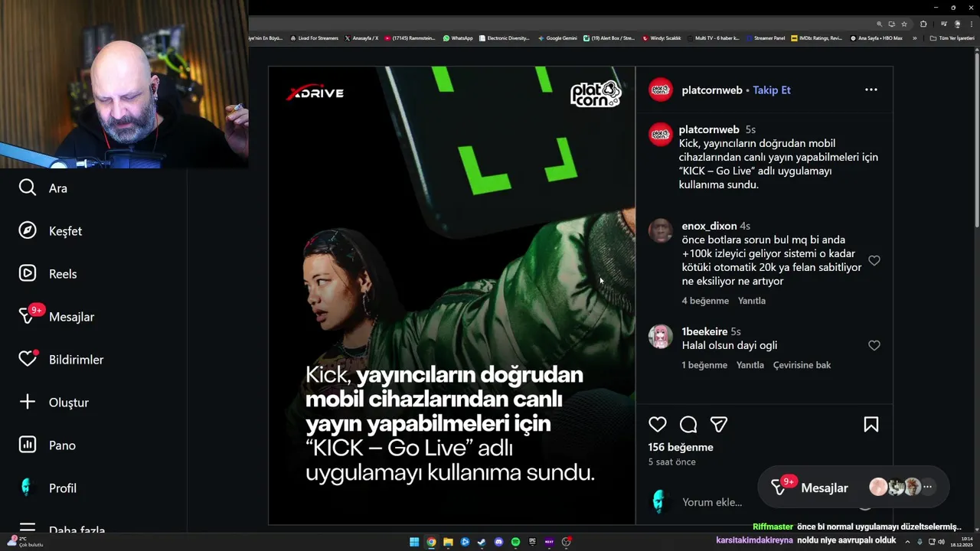Viewport: 980px width, 551px height.
Task: Open File Explorer from taskbar
Action: [x=448, y=542]
